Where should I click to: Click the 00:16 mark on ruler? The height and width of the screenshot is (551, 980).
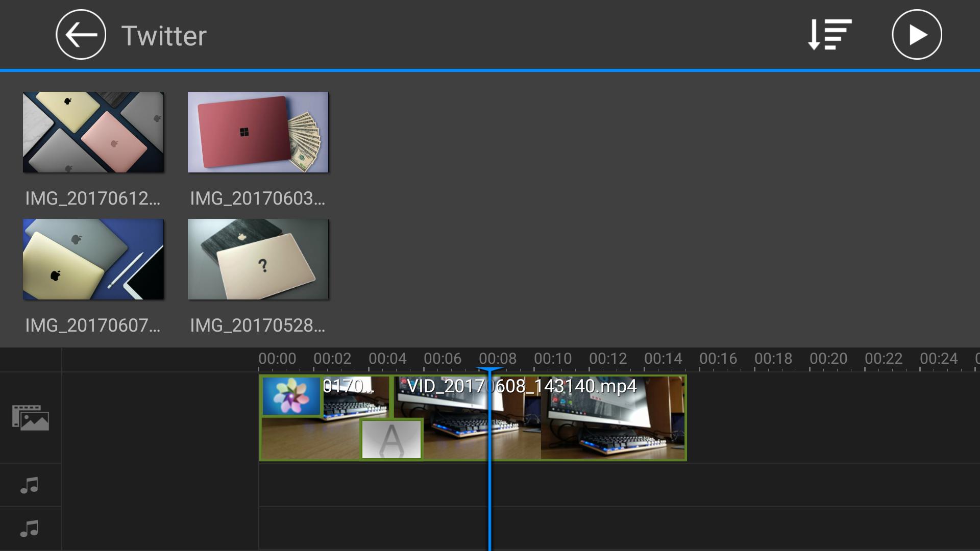pyautogui.click(x=718, y=359)
